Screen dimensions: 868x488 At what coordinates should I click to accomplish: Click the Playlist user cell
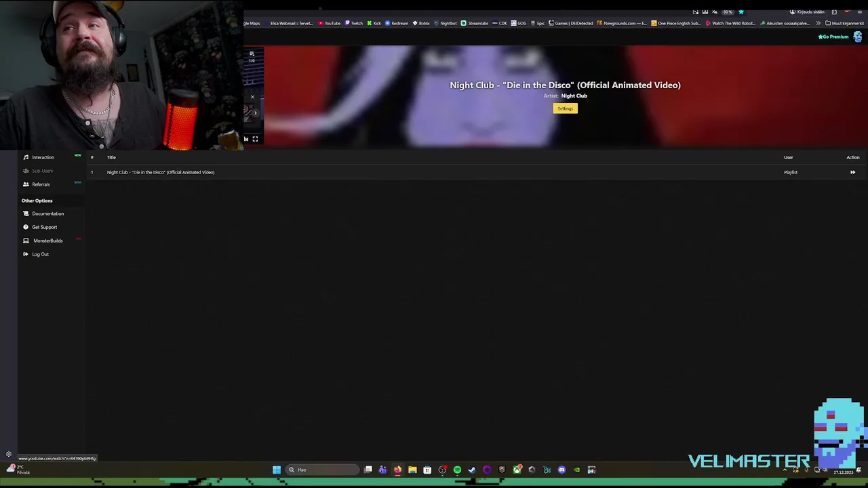tap(791, 172)
